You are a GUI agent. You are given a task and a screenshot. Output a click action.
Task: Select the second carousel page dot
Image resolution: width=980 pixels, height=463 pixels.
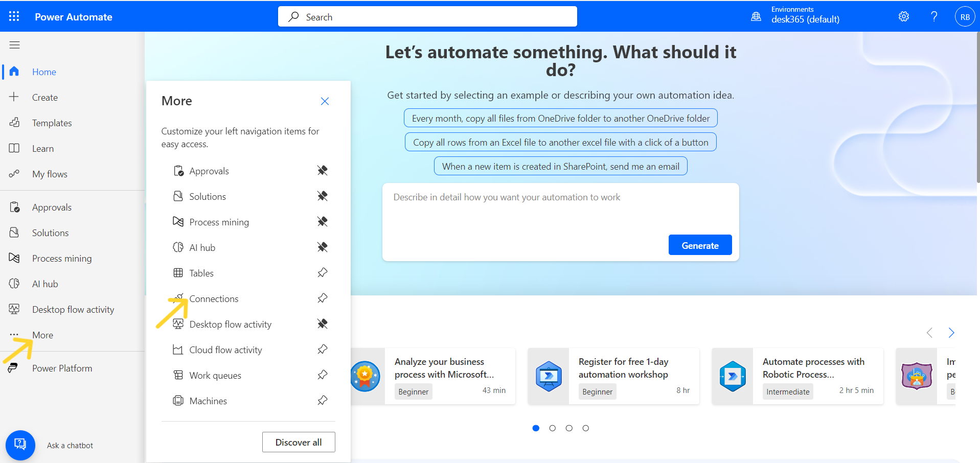[x=552, y=428]
